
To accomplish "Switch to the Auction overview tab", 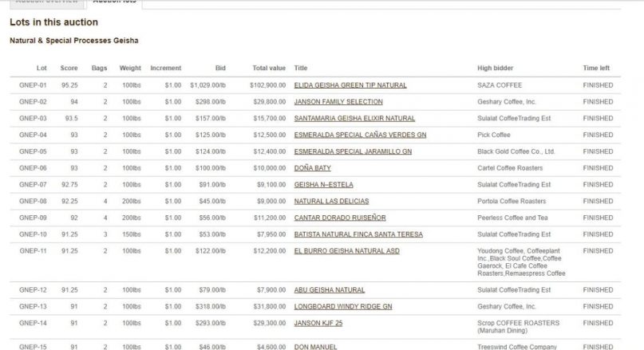I will (47, 2).
